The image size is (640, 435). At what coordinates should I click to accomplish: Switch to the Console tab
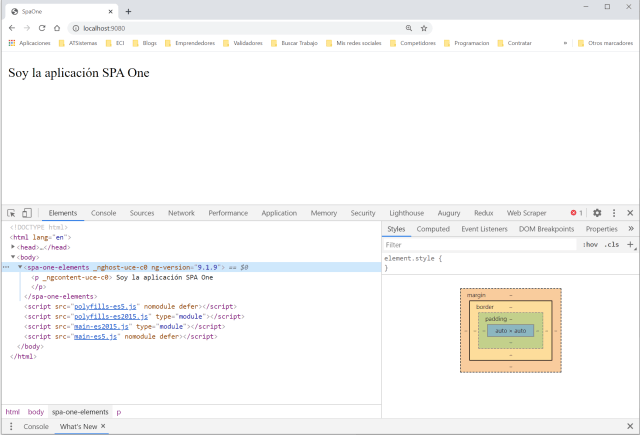pos(103,213)
